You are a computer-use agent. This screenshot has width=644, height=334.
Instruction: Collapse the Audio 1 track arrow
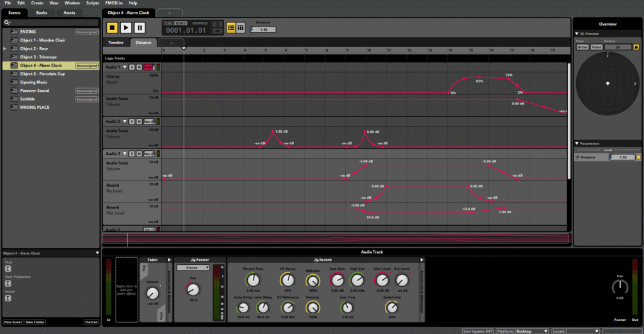click(125, 67)
